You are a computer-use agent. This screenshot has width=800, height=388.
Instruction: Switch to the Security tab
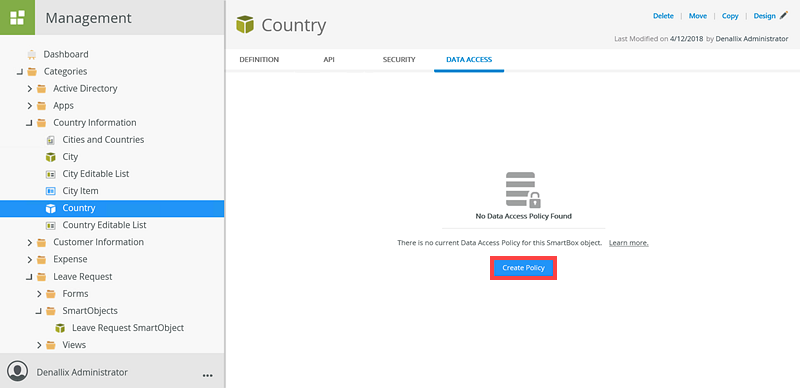(399, 60)
